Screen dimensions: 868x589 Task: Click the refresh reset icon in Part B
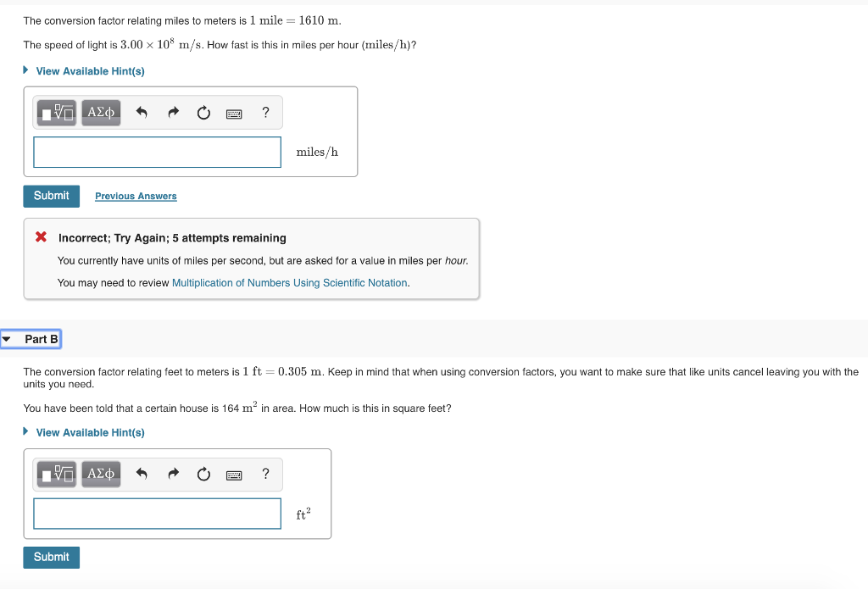[x=203, y=474]
